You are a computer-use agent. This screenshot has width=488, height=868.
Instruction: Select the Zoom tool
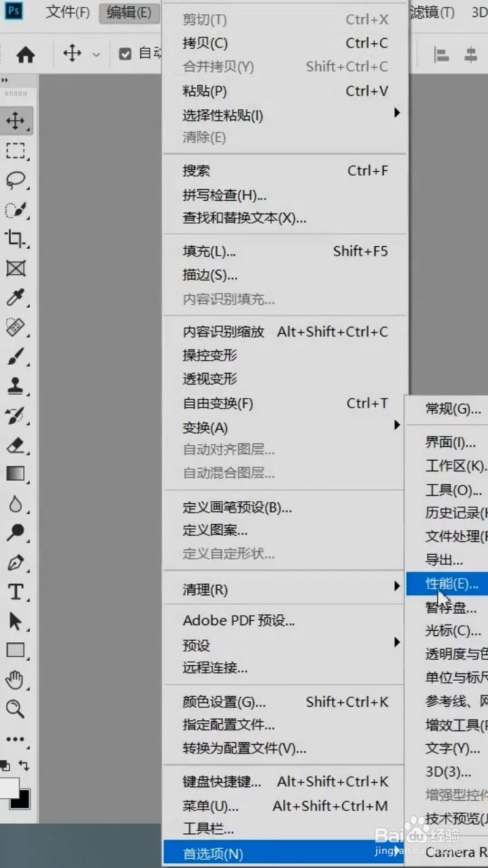tap(16, 709)
